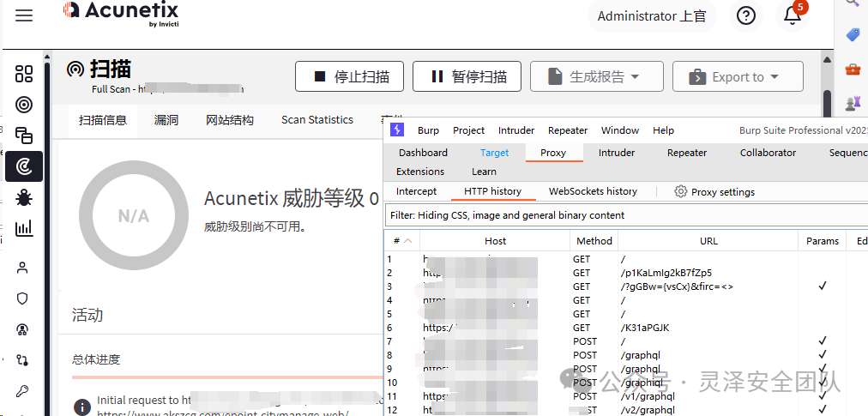Image resolution: width=868 pixels, height=416 pixels.
Task: Open Vulnerabilities bug icon in sidebar
Action: point(24,197)
